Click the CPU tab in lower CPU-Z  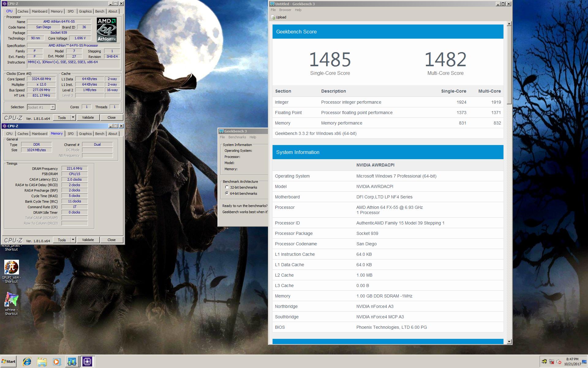tap(9, 134)
